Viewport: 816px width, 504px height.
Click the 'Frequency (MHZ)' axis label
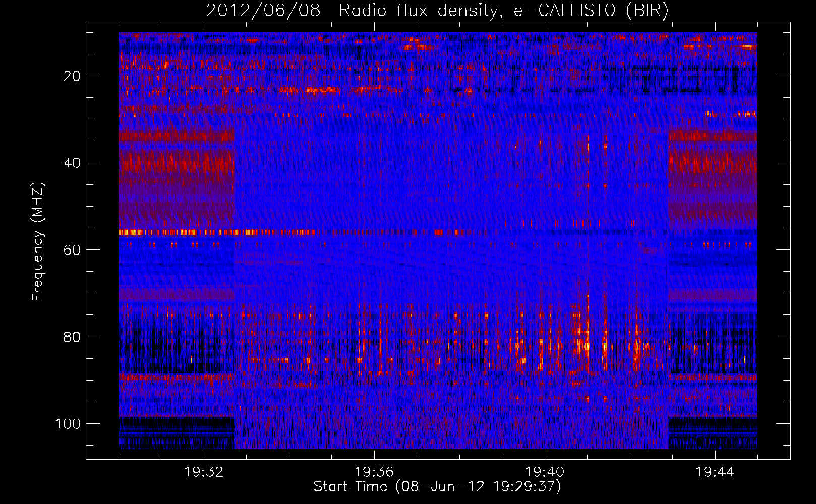(x=38, y=241)
